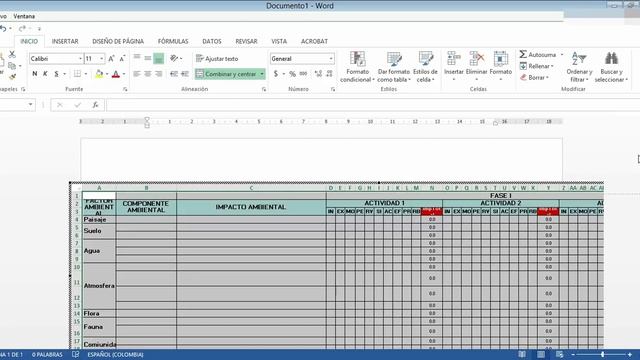Open the REVISAR ribbon tab
640x360 pixels.
click(246, 41)
